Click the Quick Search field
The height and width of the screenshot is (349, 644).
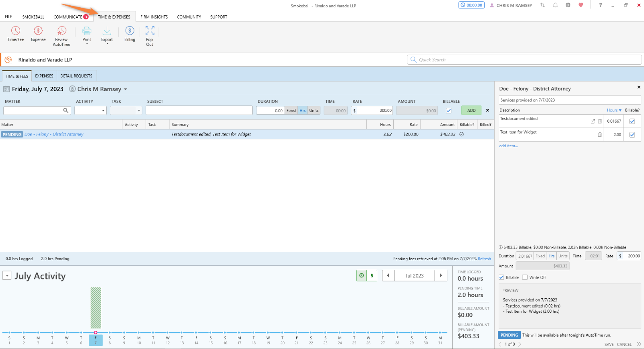pos(524,60)
